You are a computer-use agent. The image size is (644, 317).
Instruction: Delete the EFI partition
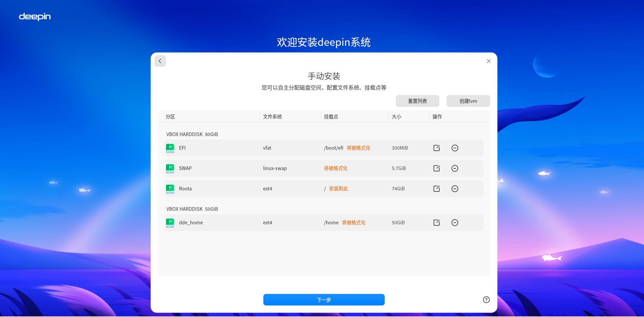coord(455,148)
